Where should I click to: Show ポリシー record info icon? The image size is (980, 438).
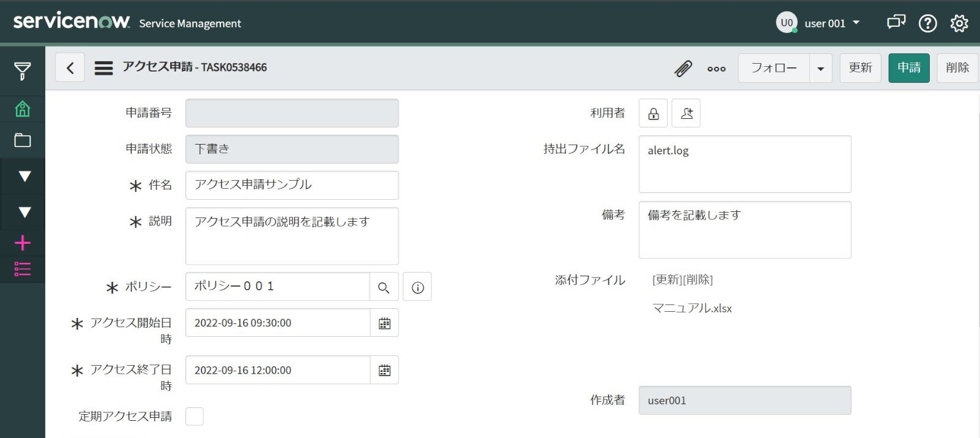[417, 287]
